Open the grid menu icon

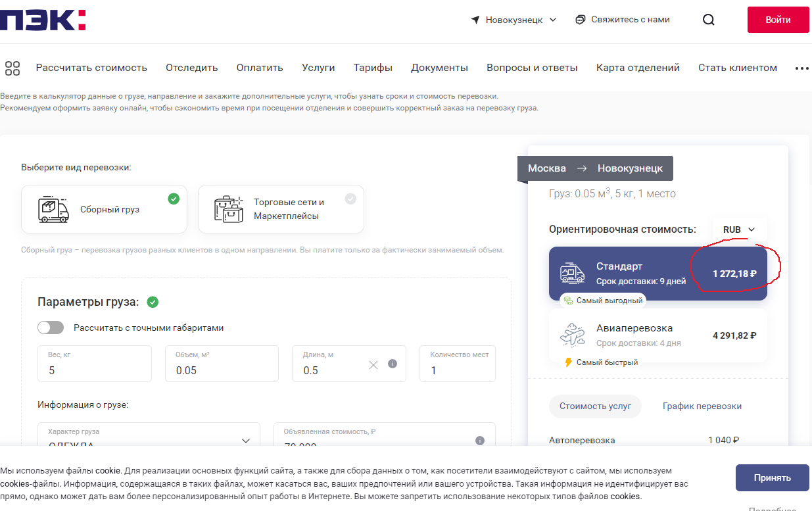12,68
